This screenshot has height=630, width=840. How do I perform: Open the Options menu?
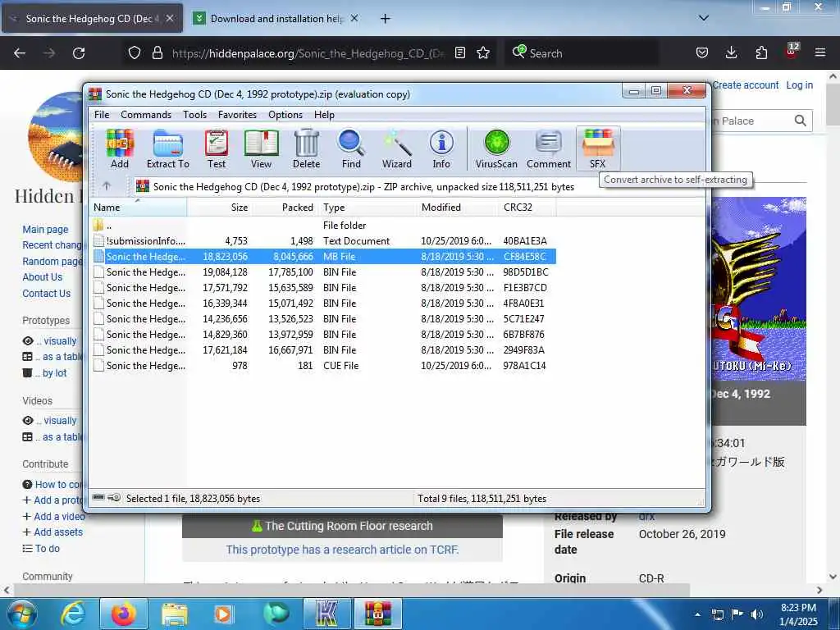tap(285, 115)
